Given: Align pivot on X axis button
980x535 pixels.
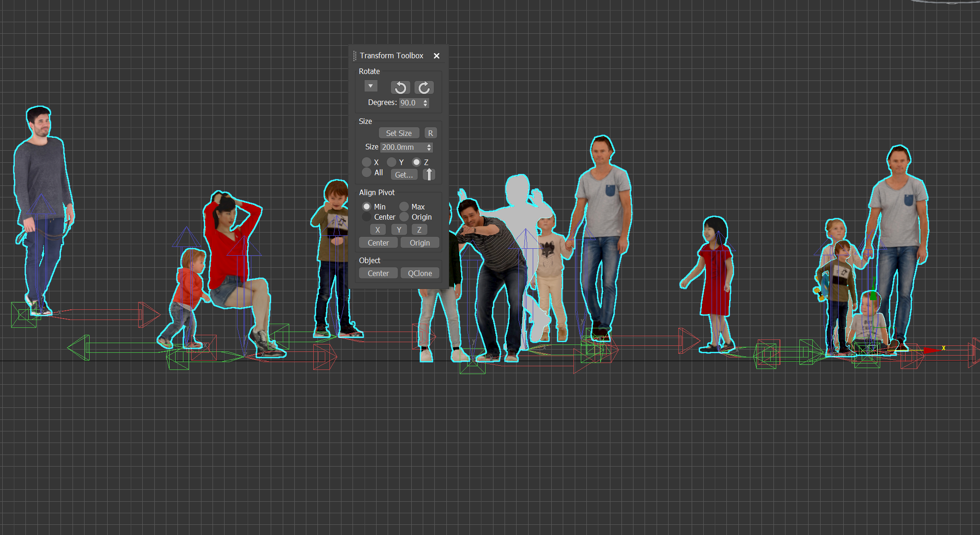Looking at the screenshot, I should (377, 230).
